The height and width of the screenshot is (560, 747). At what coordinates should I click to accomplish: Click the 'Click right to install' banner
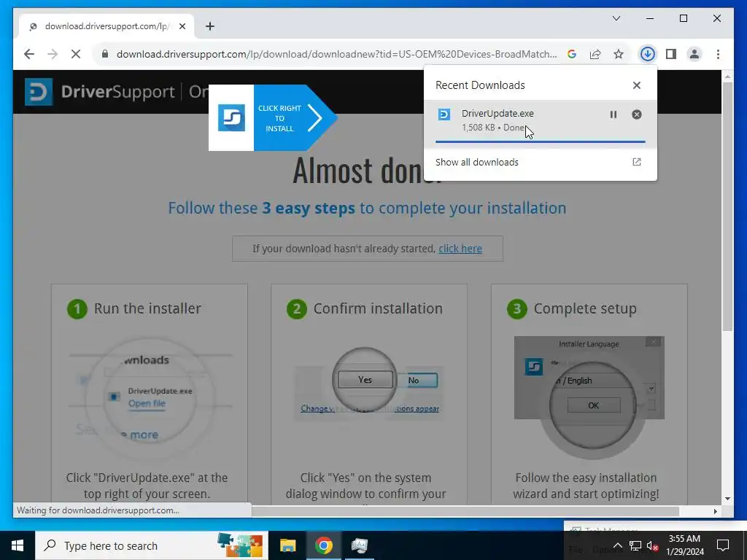click(x=273, y=117)
